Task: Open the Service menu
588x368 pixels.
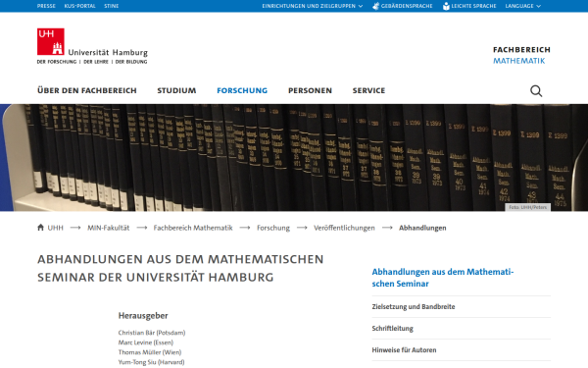Action: pyautogui.click(x=368, y=90)
